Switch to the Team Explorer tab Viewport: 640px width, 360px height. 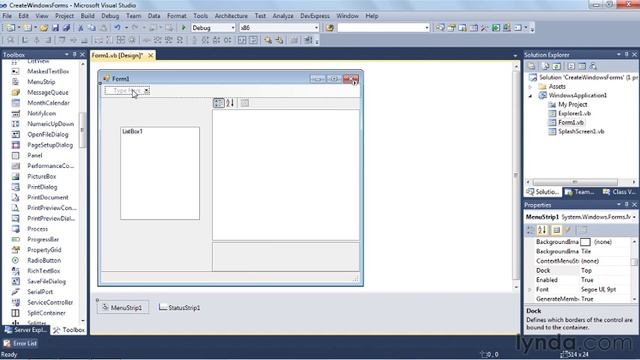point(580,191)
